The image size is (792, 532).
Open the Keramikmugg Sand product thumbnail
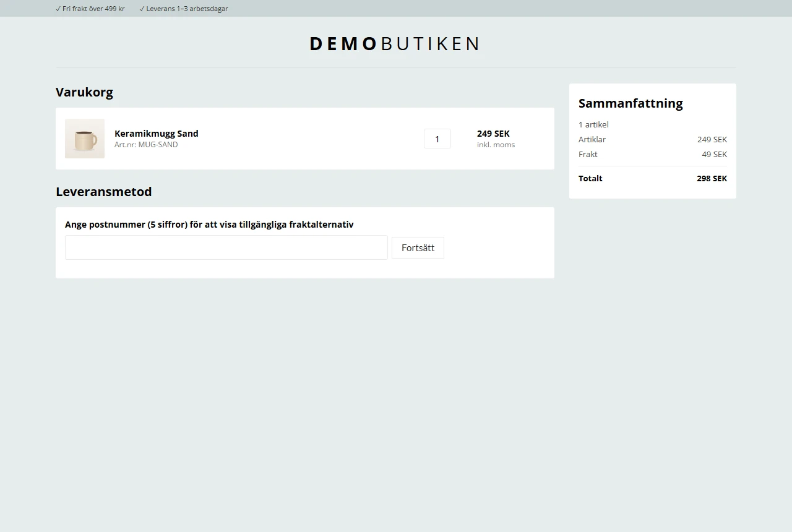click(85, 139)
